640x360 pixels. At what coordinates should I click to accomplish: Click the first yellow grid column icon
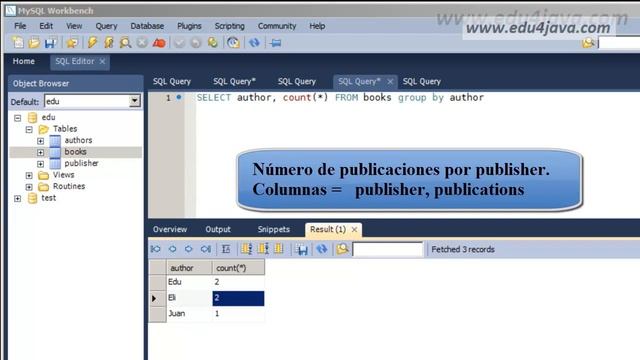point(247,249)
